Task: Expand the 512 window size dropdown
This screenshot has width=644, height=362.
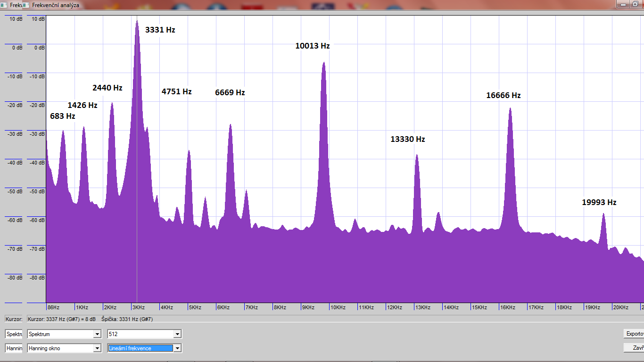Action: (145, 334)
